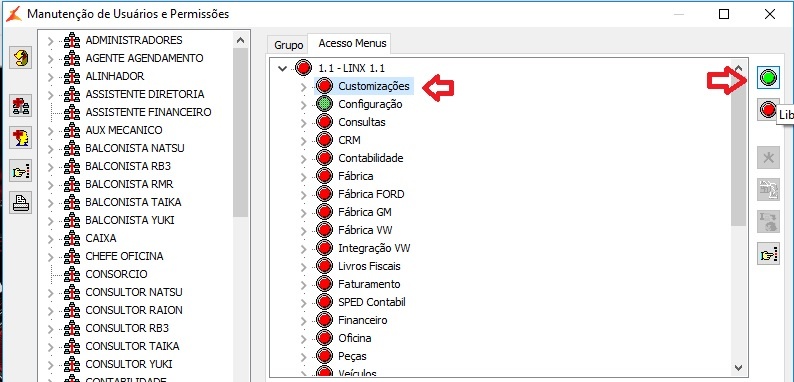Screen dimensions: 794x382
Task: Click the pointing hand icon in the right toolbar
Action: tap(768, 253)
